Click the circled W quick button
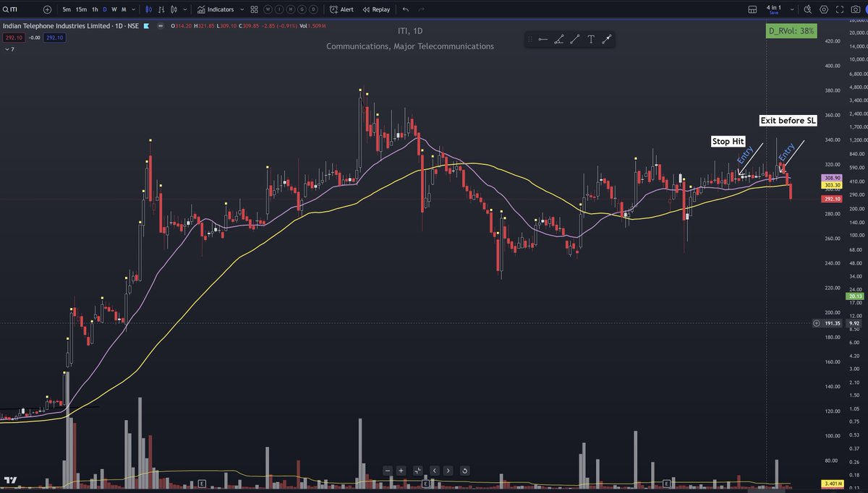The image size is (868, 493). (268, 9)
